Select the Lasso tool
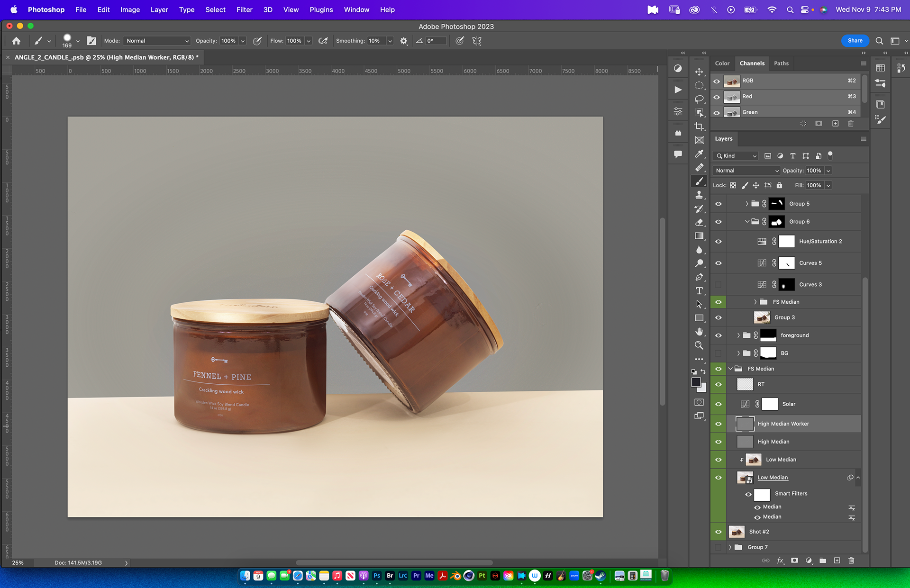Screen dimensions: 910x588 (x=699, y=99)
